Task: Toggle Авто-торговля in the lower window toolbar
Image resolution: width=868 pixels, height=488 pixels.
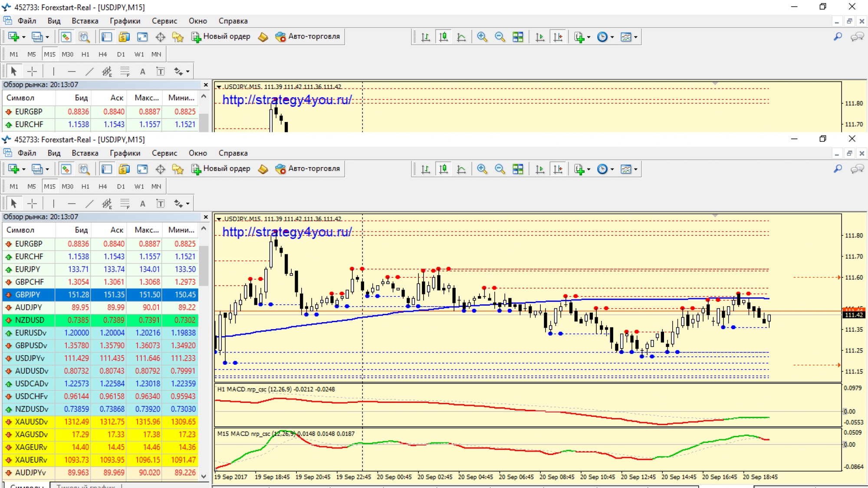Action: tap(308, 169)
